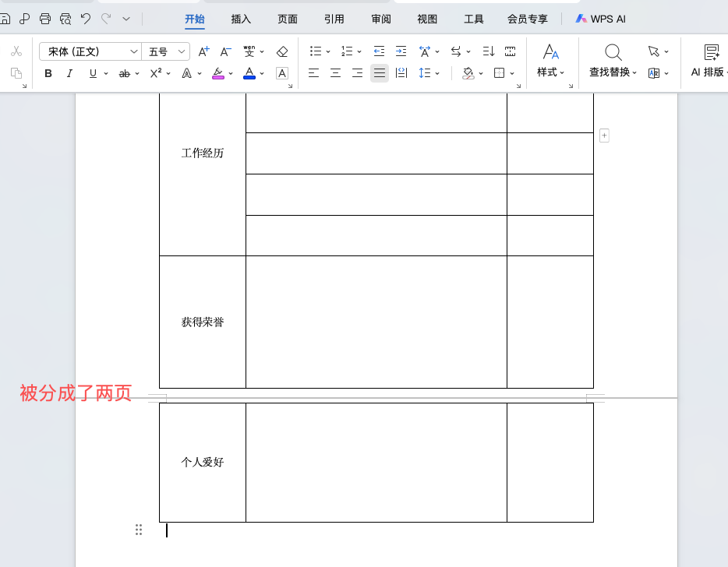Launch WPS AI
Screen dimensions: 728x567
(x=600, y=19)
